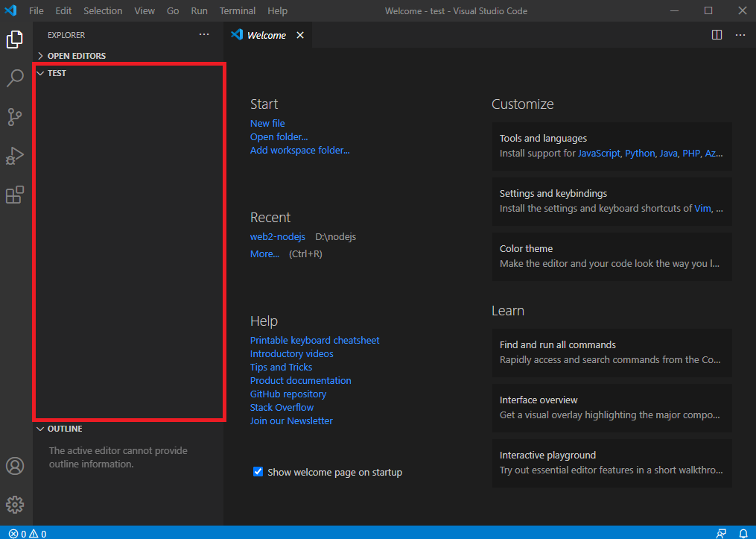The width and height of the screenshot is (756, 539).
Task: Collapse the Outline section
Action: coord(128,429)
